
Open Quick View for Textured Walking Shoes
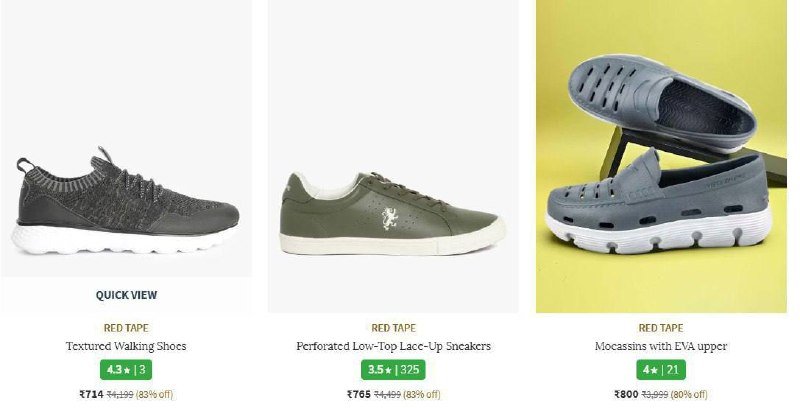point(126,295)
